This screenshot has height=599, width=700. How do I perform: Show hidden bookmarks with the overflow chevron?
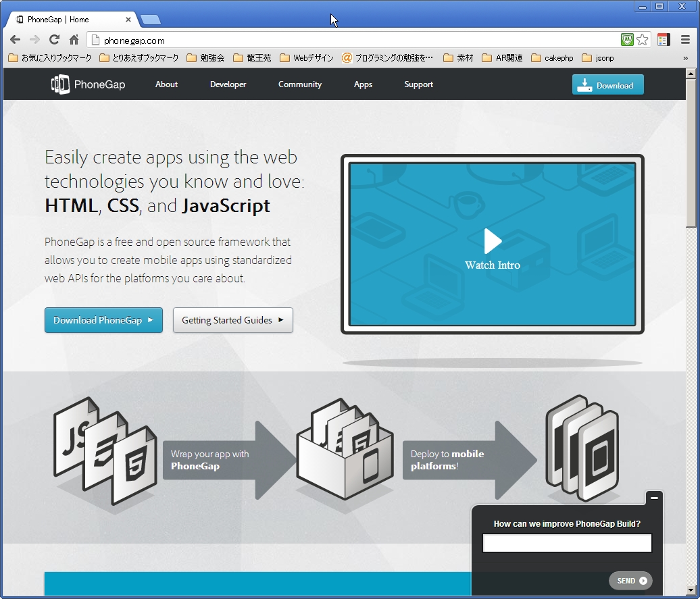click(x=685, y=58)
